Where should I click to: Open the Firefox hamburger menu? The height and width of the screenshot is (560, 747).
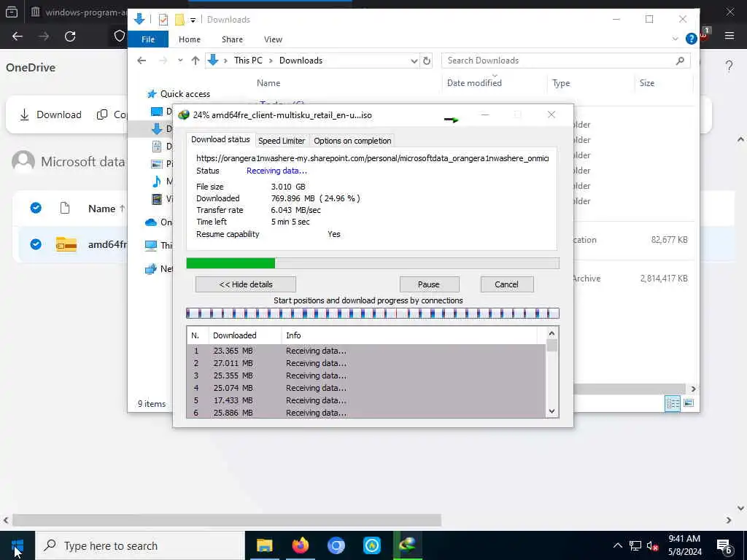729,36
